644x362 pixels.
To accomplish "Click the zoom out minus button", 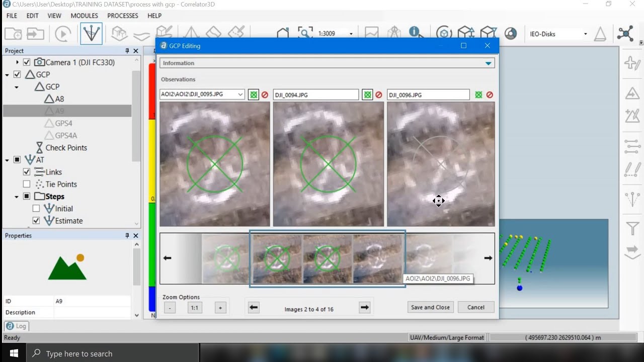I will 170,308.
